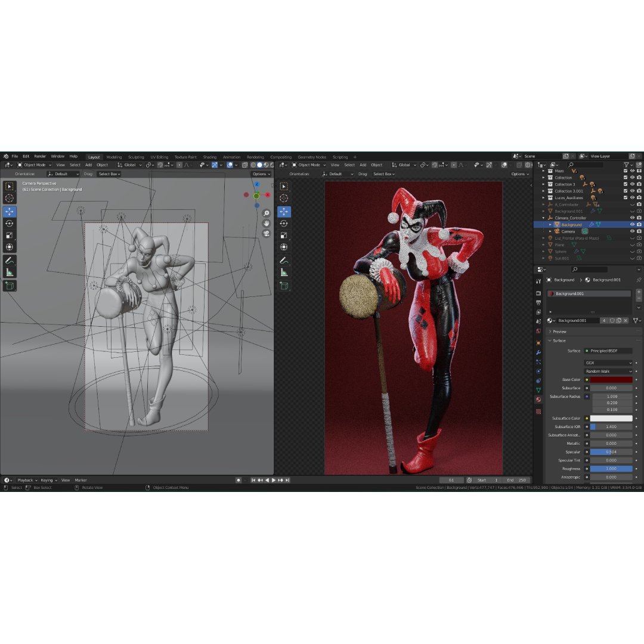Activate the Move tool in left viewport
Screen dimensions: 644x644
tap(10, 212)
